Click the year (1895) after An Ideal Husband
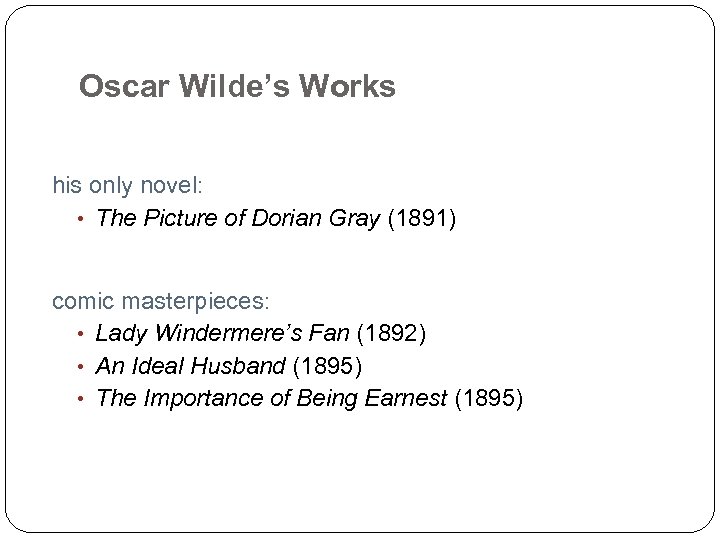The width and height of the screenshot is (720, 540). point(327,366)
